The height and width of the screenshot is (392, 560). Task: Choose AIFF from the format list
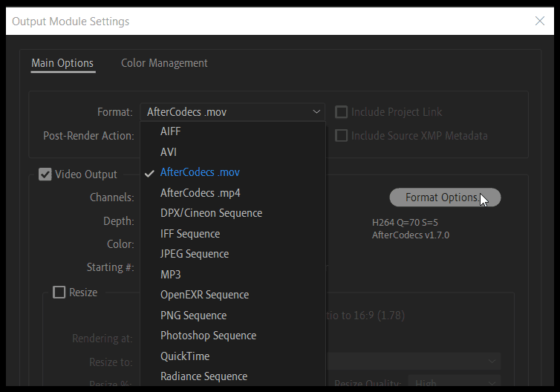coord(233,131)
